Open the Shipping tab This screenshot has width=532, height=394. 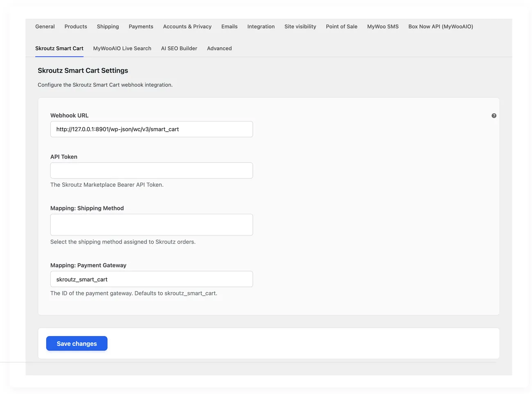click(x=108, y=27)
